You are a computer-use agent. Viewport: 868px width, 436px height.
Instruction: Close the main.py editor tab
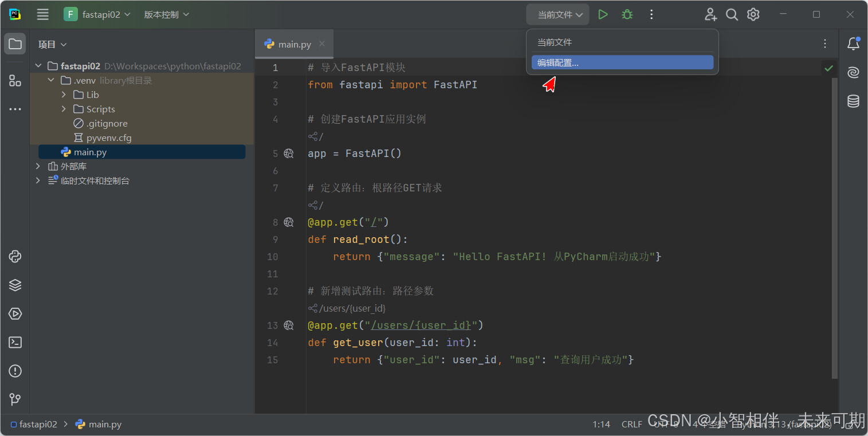pyautogui.click(x=322, y=44)
